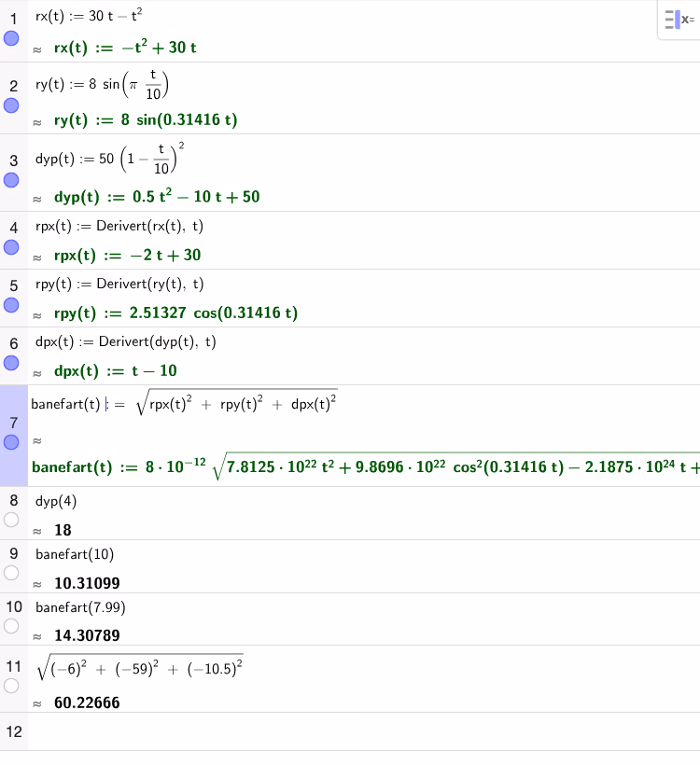The height and width of the screenshot is (765, 700).
Task: Click output rx(t) := −t² + 30 t
Action: coord(125,48)
